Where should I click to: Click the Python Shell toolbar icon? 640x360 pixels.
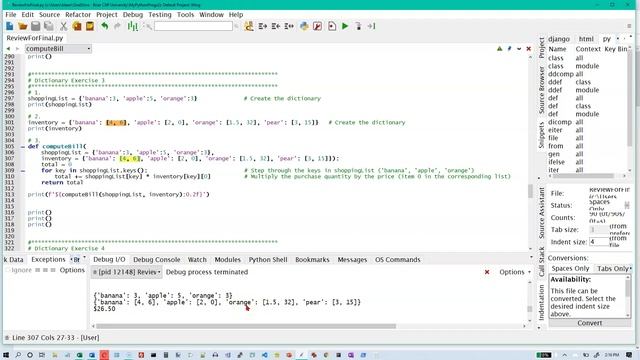point(304,26)
